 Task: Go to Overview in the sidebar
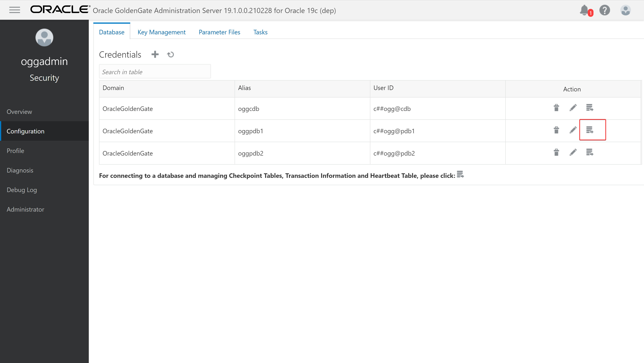click(19, 112)
